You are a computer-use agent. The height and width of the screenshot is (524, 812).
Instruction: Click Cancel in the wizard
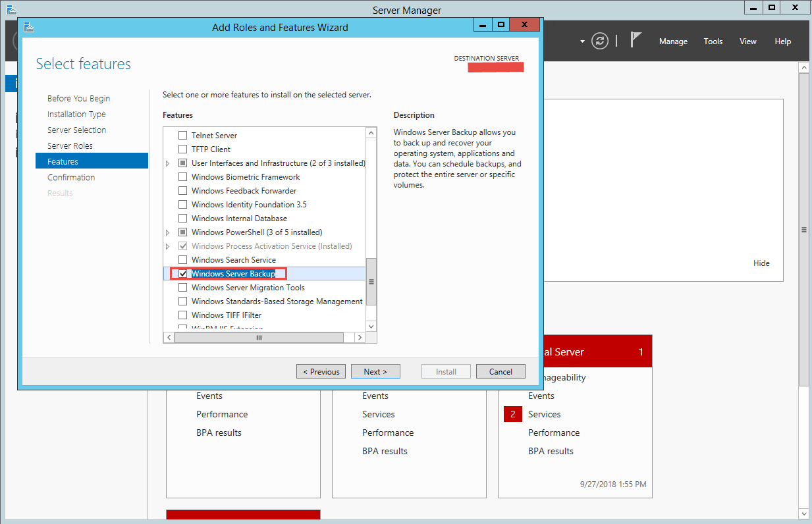click(x=501, y=371)
